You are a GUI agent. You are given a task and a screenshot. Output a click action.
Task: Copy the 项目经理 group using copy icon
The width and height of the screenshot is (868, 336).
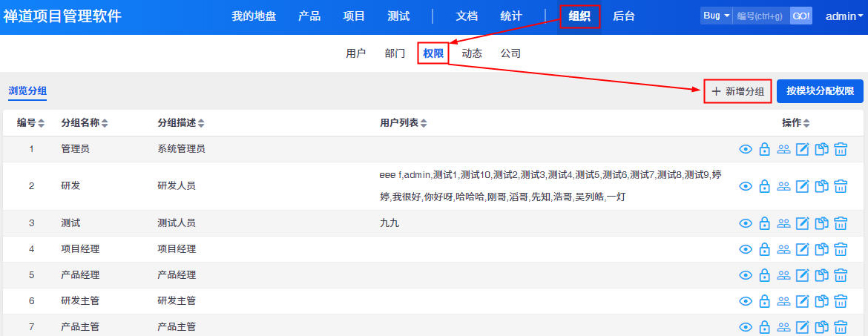point(821,249)
